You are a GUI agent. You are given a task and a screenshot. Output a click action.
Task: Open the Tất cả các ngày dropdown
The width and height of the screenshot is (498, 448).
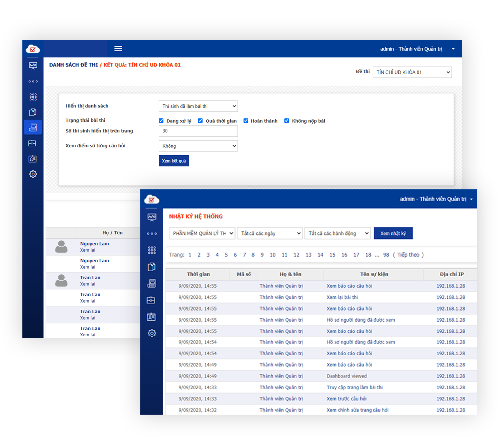pos(269,233)
